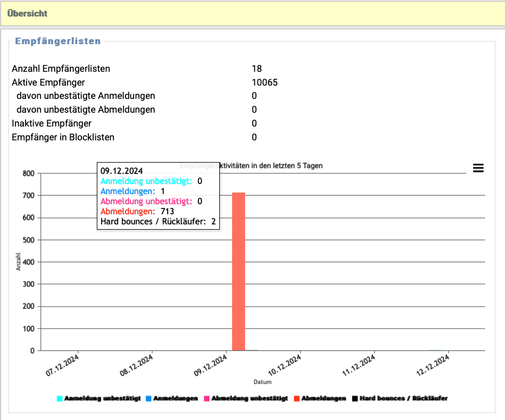Click the cyan legend marker for Anmeldung unbestätigt

click(60, 398)
